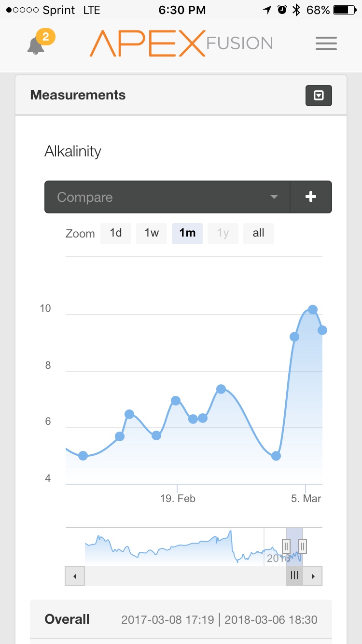Click the right scroll arrow of navigator

coord(313,576)
